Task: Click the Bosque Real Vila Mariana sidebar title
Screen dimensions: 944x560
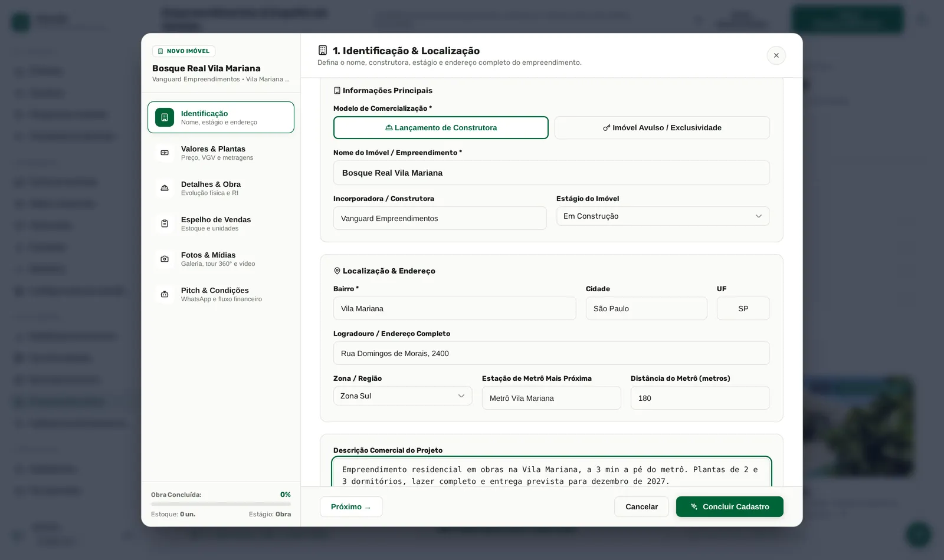Action: pos(206,68)
